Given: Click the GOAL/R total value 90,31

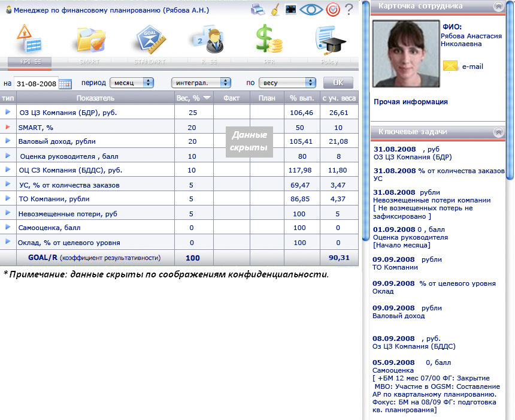Looking at the screenshot, I should (339, 258).
